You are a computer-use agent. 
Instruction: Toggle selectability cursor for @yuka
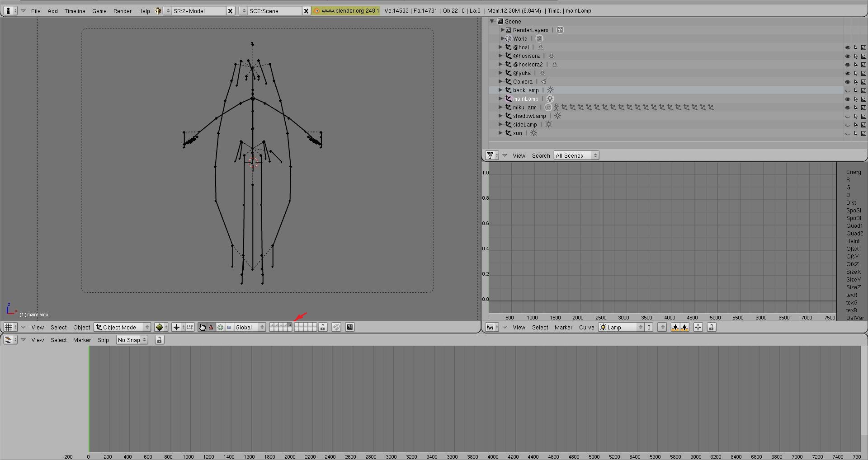(856, 73)
